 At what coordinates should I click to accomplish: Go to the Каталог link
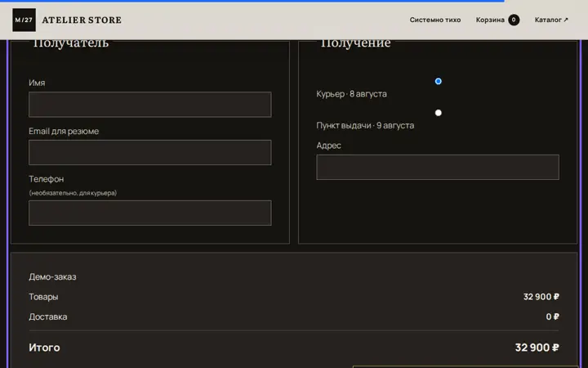[x=551, y=20]
